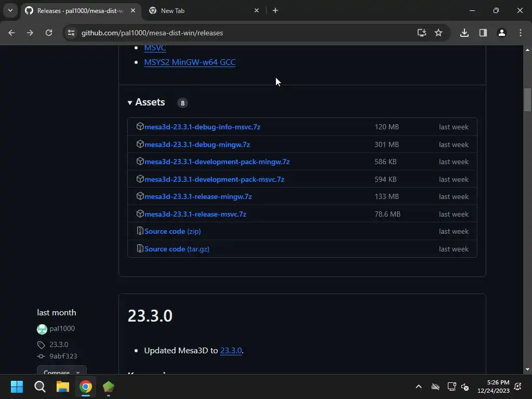Open the tab search dropdown arrow
The height and width of the screenshot is (399, 532).
(x=10, y=10)
